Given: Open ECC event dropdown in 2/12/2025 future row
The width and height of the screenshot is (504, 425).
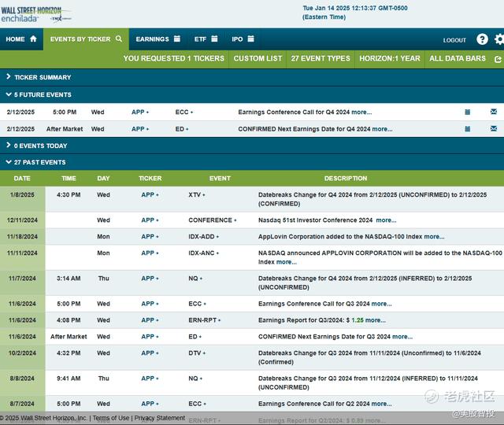Looking at the screenshot, I should 184,112.
